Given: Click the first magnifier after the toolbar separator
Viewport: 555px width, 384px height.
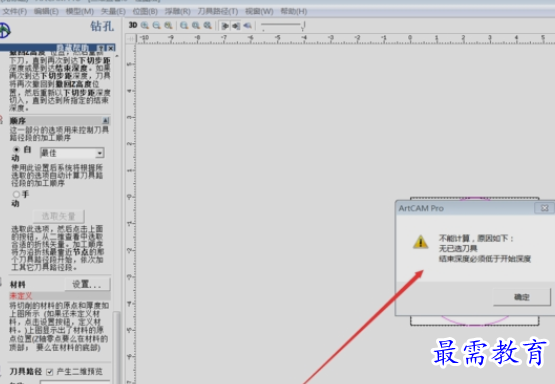Looking at the screenshot, I should coord(184,25).
